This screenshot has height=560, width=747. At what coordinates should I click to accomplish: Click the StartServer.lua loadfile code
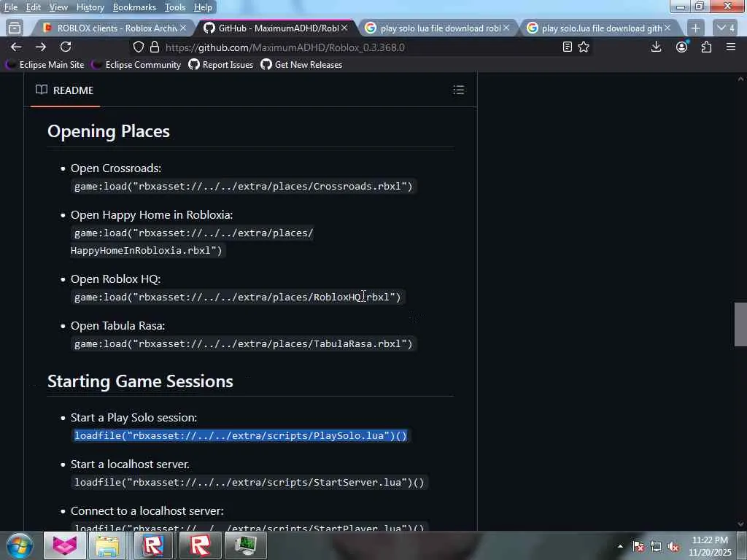pyautogui.click(x=249, y=483)
